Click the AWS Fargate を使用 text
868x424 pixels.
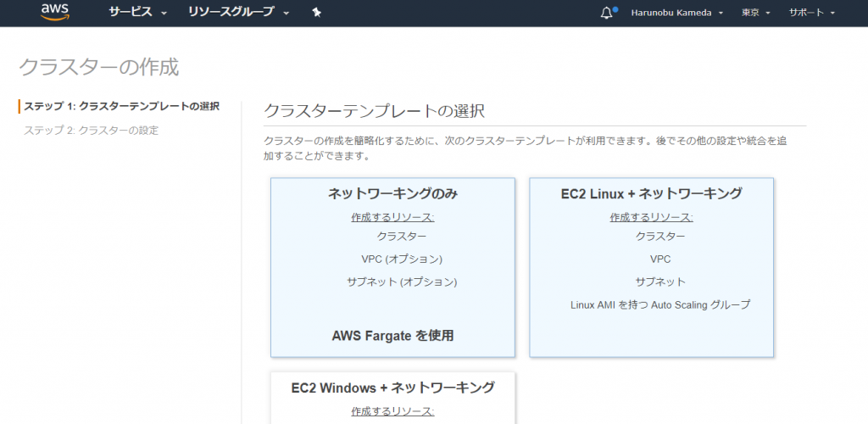[393, 336]
